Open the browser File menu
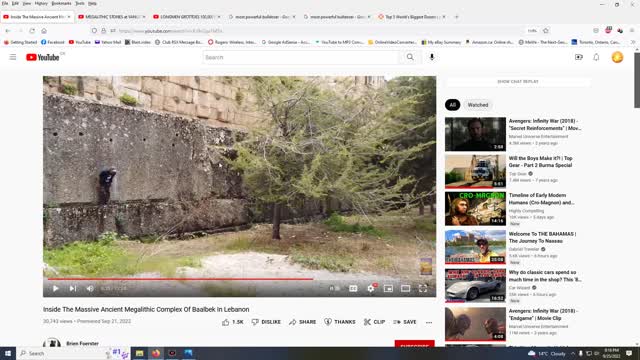Image resolution: width=640 pixels, height=360 pixels. click(5, 3)
